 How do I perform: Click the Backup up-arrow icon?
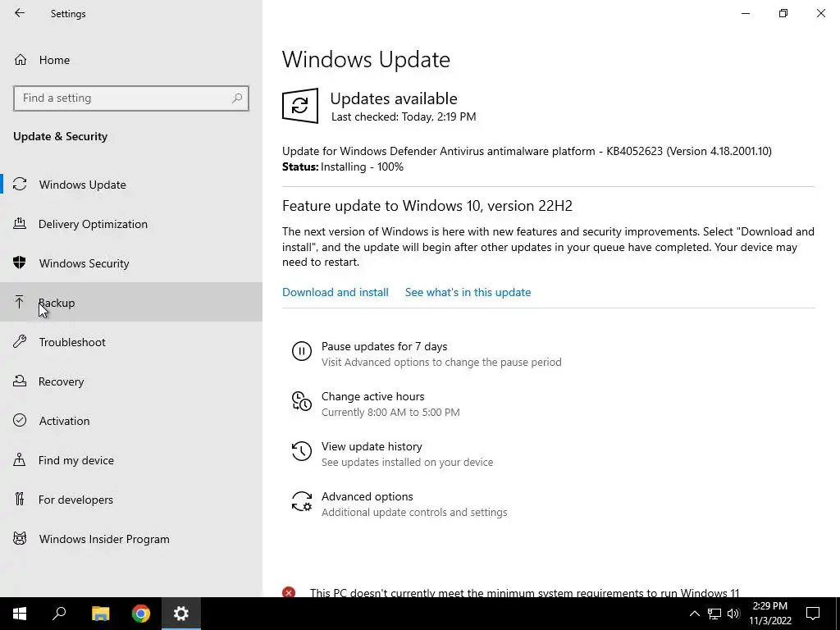pyautogui.click(x=20, y=302)
